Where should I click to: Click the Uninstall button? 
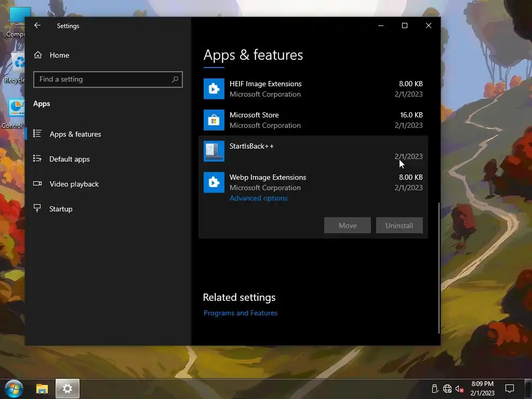(400, 225)
